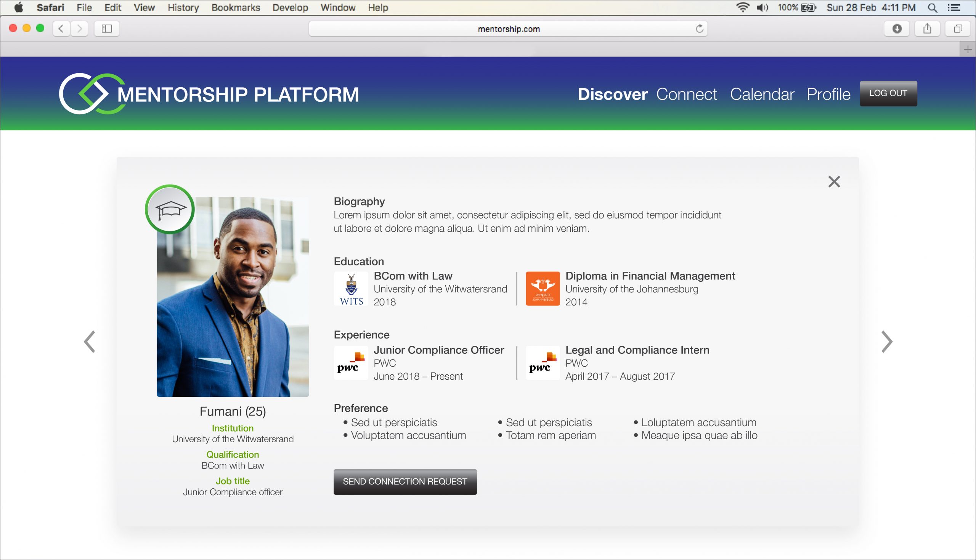Open the Help menu
The height and width of the screenshot is (560, 976).
[378, 7]
